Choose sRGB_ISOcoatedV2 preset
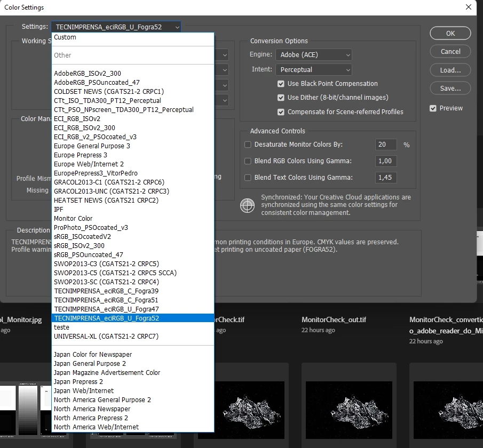This screenshot has height=448, width=483. (133, 237)
